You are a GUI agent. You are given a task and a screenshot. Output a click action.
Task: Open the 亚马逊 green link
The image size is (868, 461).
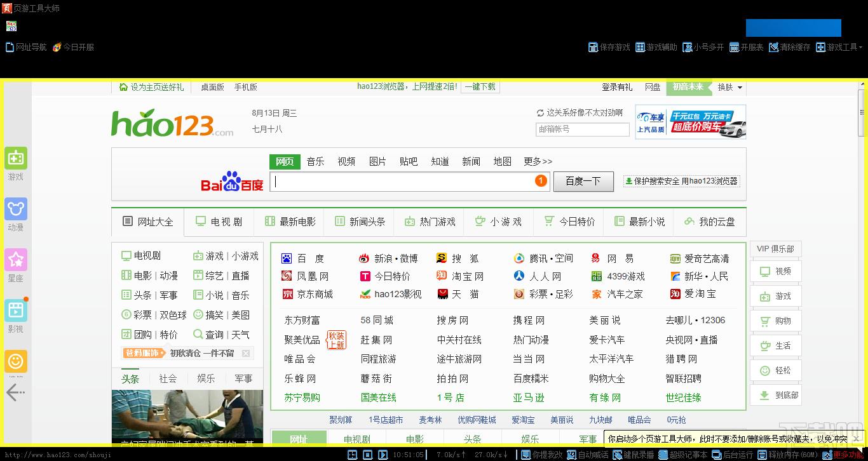(x=529, y=398)
